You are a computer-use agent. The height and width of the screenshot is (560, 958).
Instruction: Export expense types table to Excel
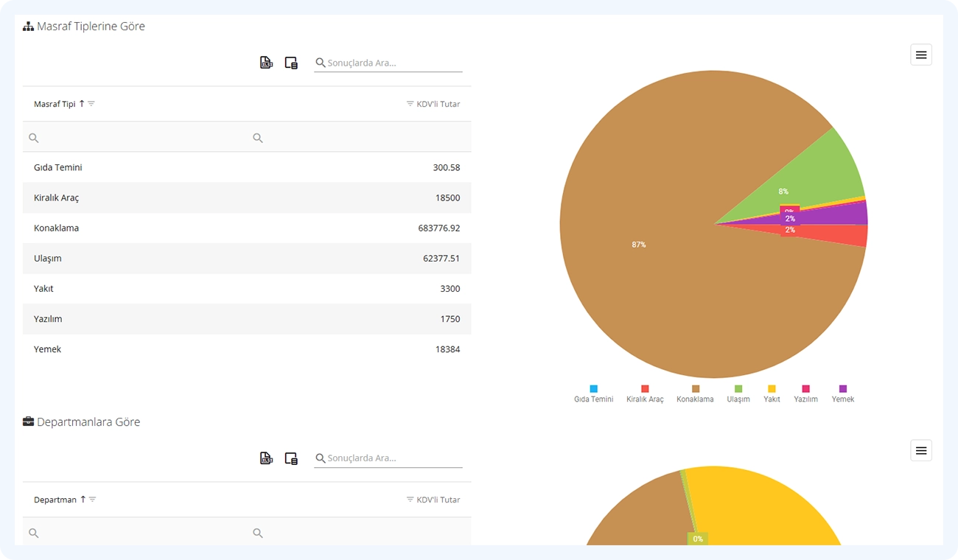(266, 63)
